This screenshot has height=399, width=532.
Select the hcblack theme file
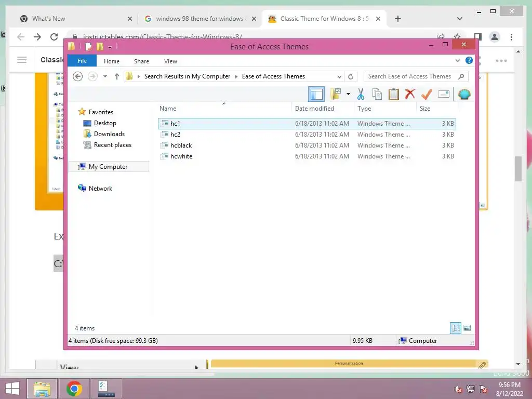(307, 145)
